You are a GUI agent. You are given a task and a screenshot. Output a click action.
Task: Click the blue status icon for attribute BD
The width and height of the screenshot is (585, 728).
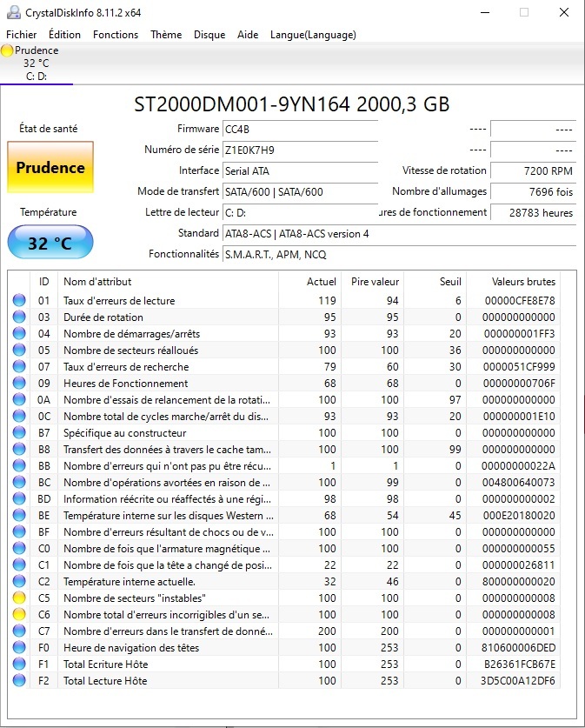[x=19, y=498]
